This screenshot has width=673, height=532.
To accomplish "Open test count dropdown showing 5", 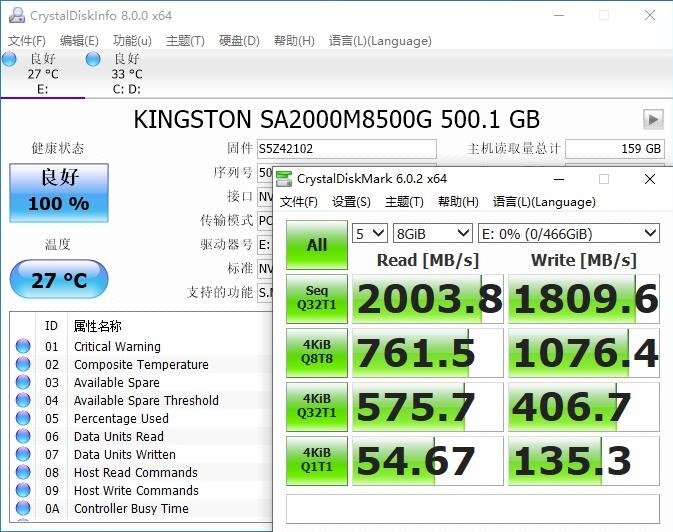I will click(370, 234).
